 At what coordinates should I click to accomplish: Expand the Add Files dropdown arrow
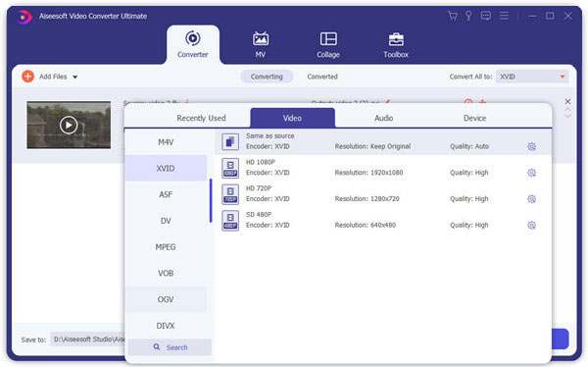pyautogui.click(x=75, y=77)
